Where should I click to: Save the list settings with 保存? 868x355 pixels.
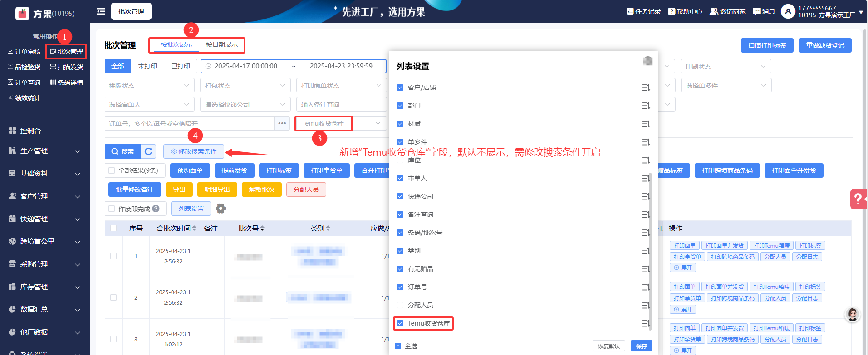[x=642, y=346]
